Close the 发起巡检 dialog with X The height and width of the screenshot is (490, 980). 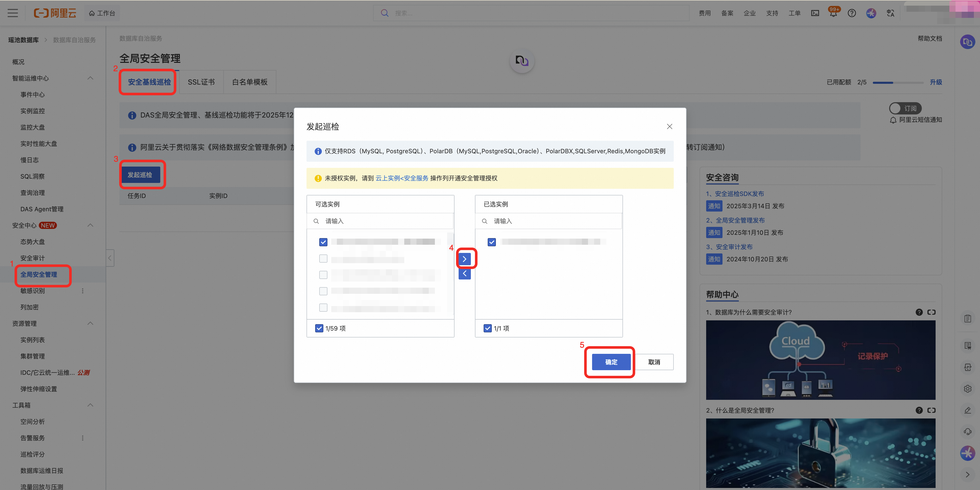tap(670, 126)
